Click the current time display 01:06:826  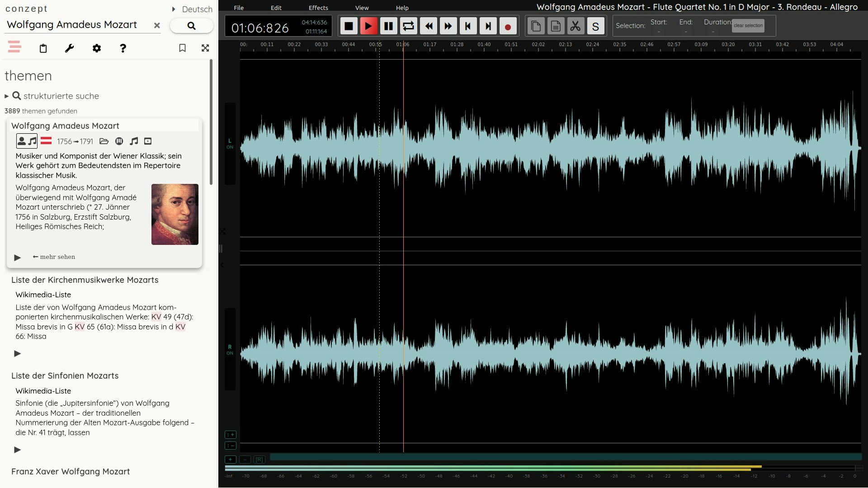260,28
